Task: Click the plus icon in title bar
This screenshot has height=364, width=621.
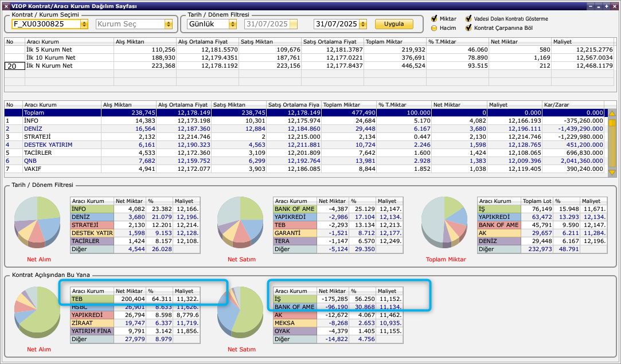Action: (x=606, y=6)
